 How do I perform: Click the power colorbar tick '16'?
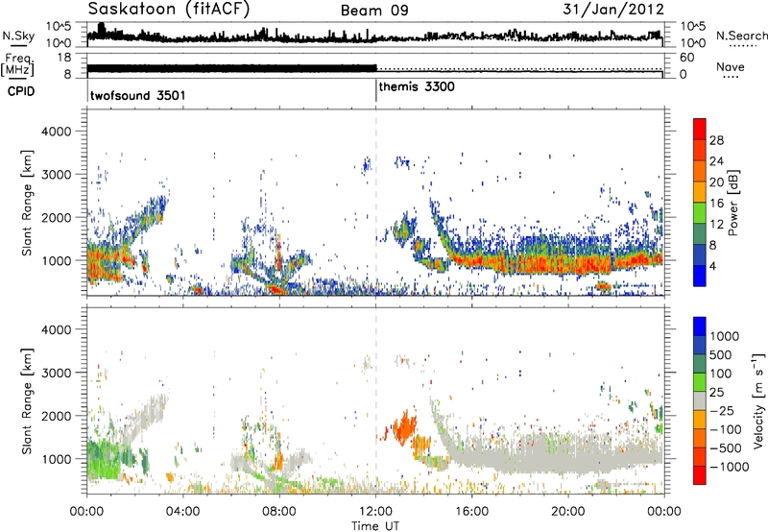[x=716, y=204]
